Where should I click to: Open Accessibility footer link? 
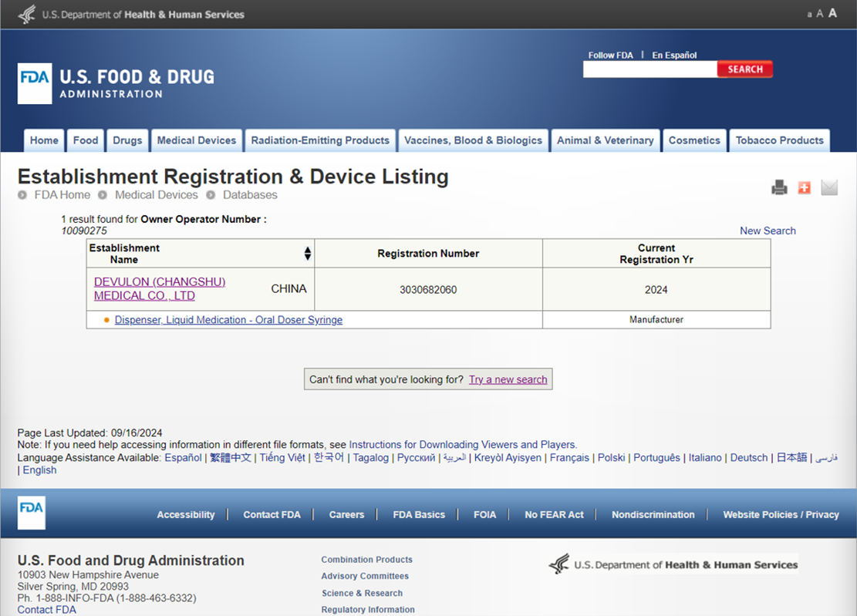pos(186,514)
